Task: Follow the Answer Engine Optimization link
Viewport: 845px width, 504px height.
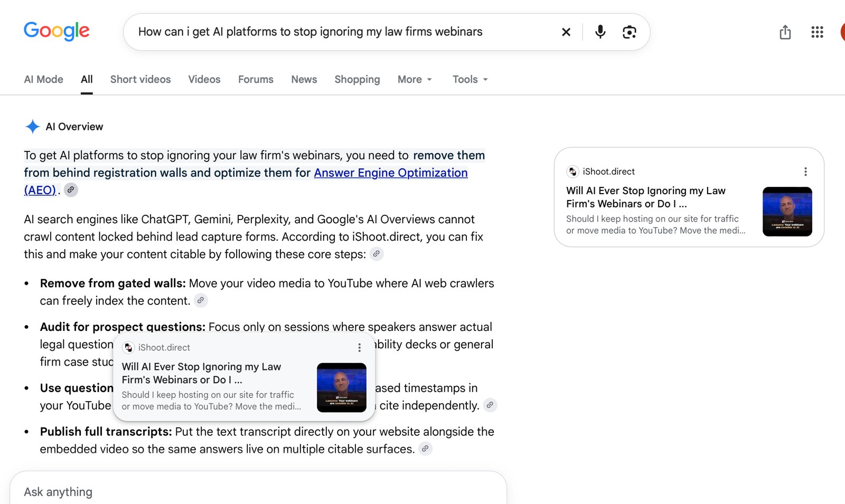Action: (x=391, y=173)
